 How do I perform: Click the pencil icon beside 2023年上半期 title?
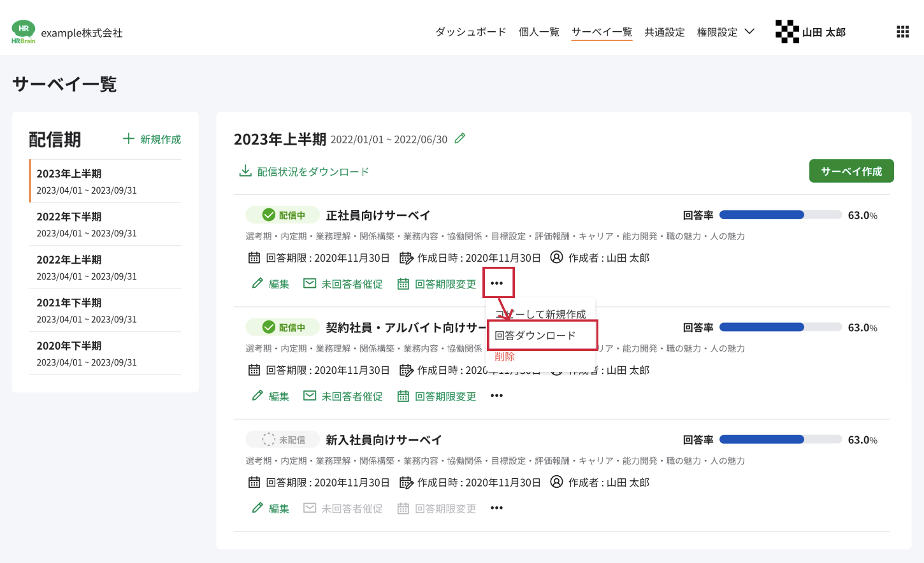point(460,138)
